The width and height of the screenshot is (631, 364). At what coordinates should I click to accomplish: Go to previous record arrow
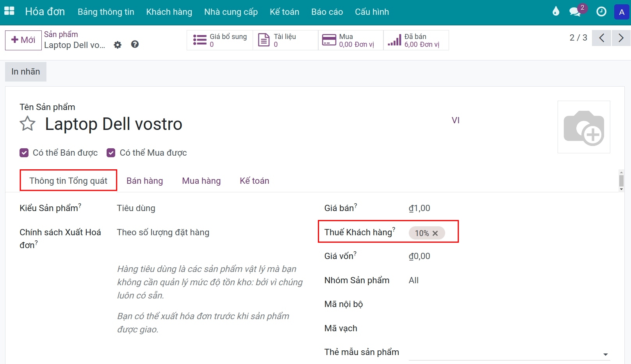(601, 38)
